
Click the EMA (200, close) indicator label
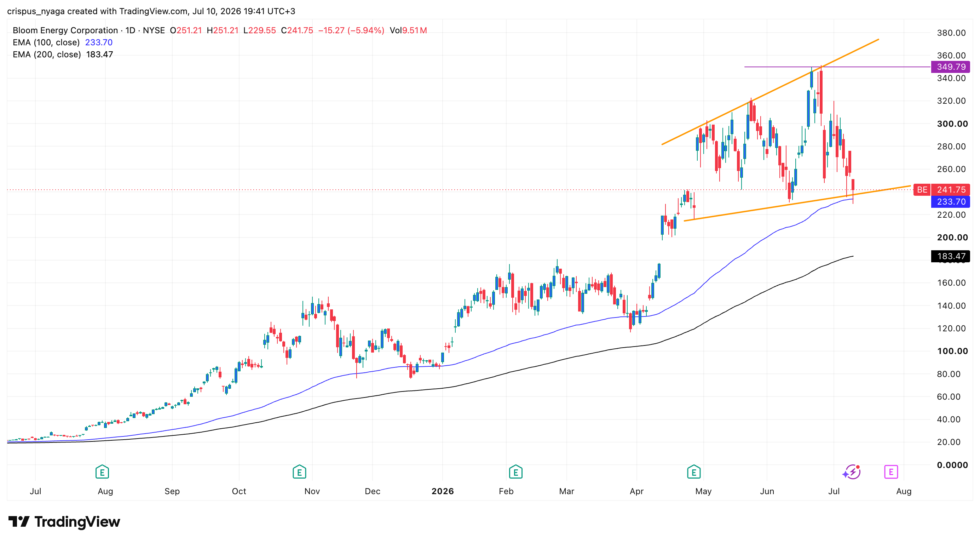click(46, 55)
